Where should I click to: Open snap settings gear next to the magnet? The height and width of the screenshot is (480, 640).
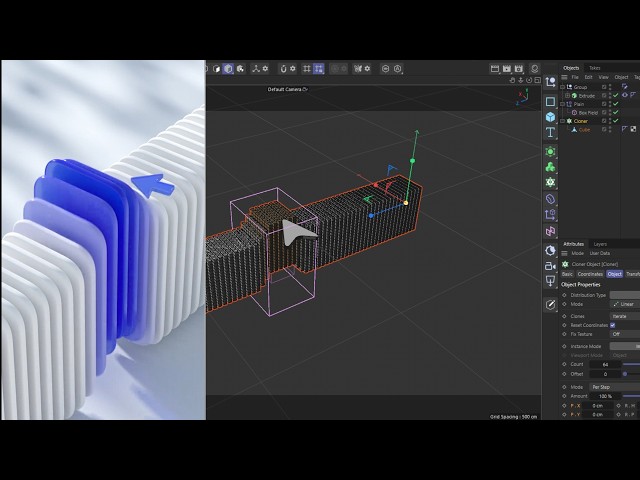pos(293,69)
